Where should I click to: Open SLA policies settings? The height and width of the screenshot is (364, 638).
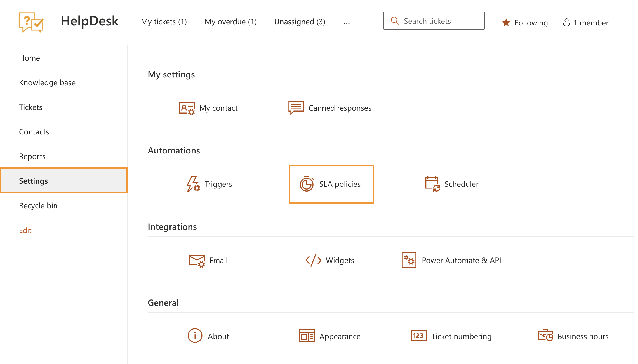[331, 184]
